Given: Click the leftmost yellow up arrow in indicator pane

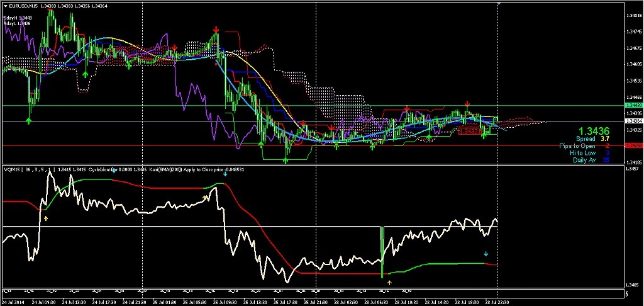Looking at the screenshot, I should point(46,218).
